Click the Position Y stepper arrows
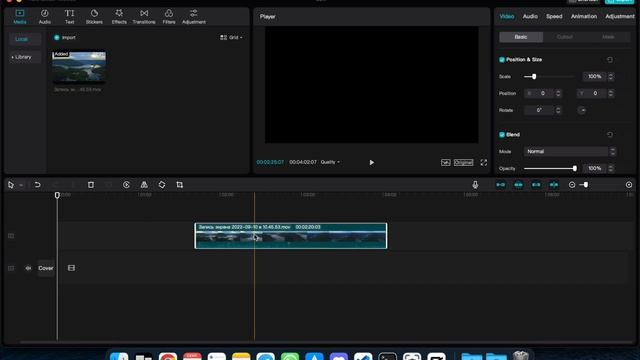 point(611,93)
